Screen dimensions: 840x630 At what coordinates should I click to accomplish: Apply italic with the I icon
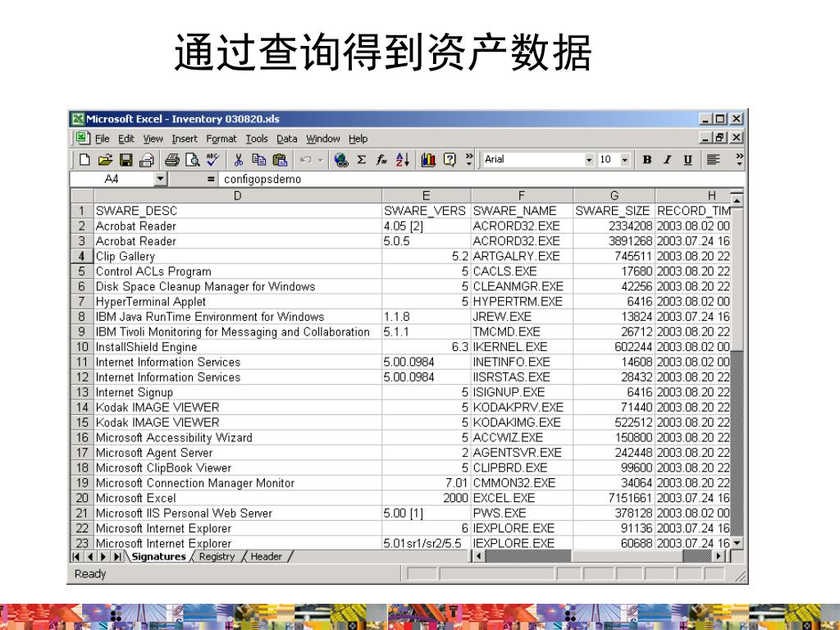668,160
